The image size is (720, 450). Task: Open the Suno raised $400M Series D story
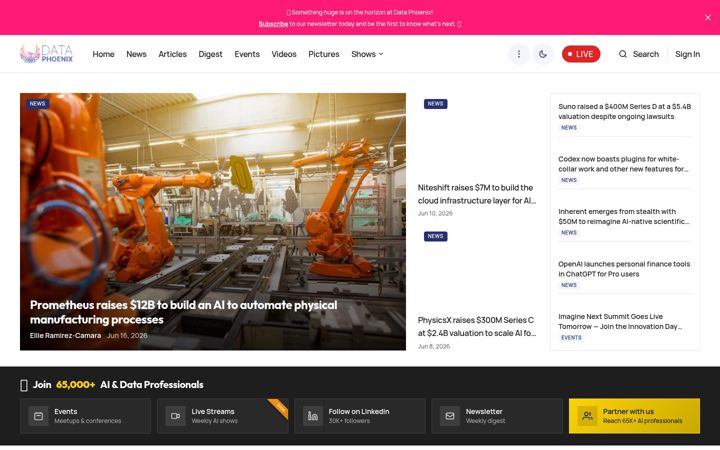click(624, 111)
